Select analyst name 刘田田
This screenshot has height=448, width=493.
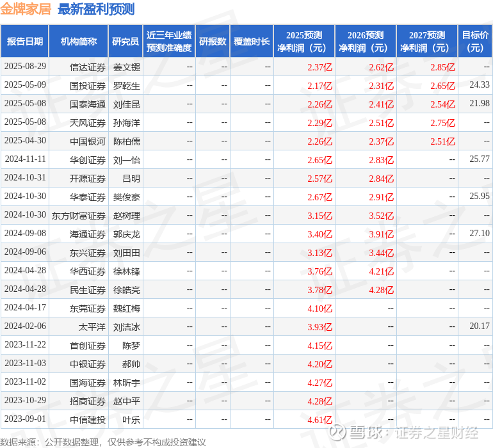pyautogui.click(x=127, y=253)
